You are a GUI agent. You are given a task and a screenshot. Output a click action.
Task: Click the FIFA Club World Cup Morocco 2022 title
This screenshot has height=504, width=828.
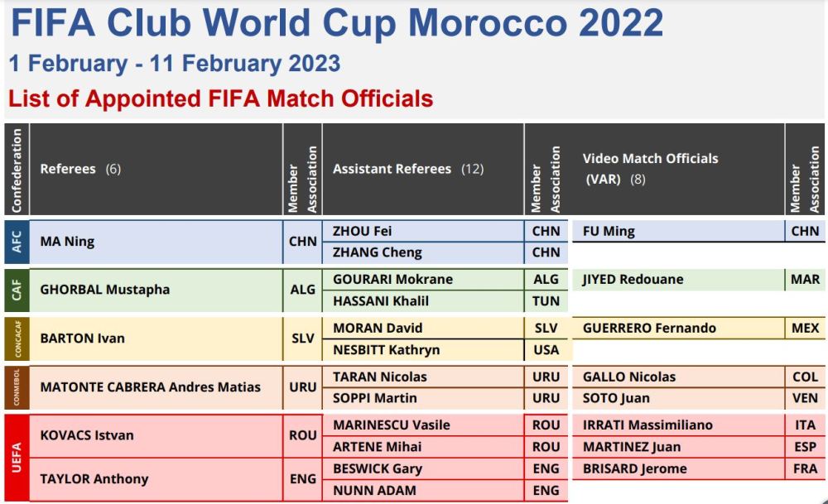pyautogui.click(x=336, y=23)
